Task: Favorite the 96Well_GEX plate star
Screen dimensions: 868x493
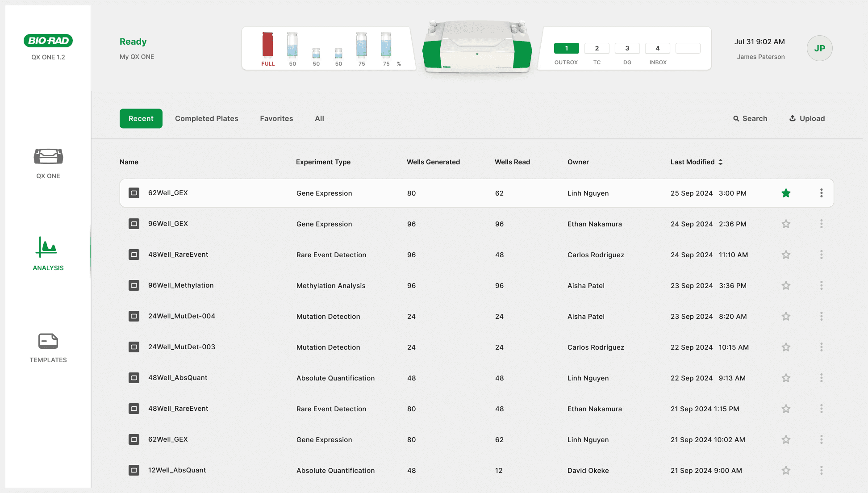Action: [x=786, y=224]
